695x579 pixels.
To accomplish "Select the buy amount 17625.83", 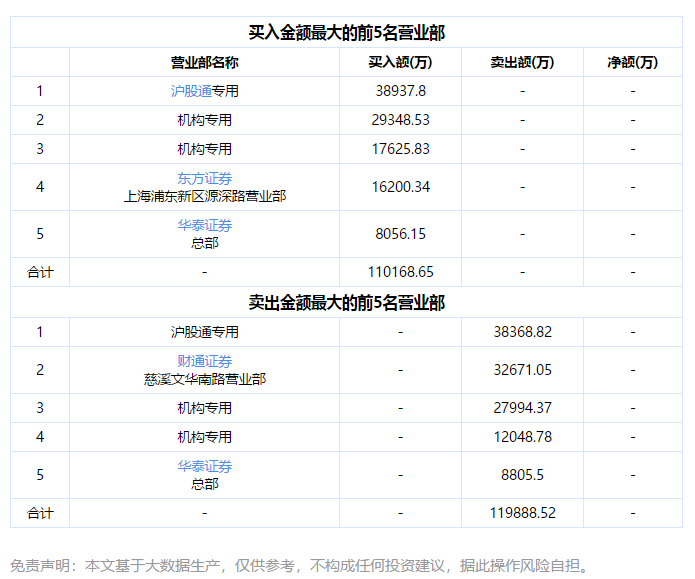I will 401,149.
